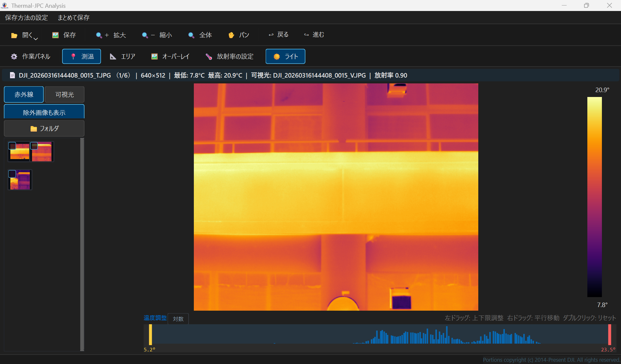The height and width of the screenshot is (364, 621).
Task: Click the 640×512 resolution text
Action: pos(153,75)
